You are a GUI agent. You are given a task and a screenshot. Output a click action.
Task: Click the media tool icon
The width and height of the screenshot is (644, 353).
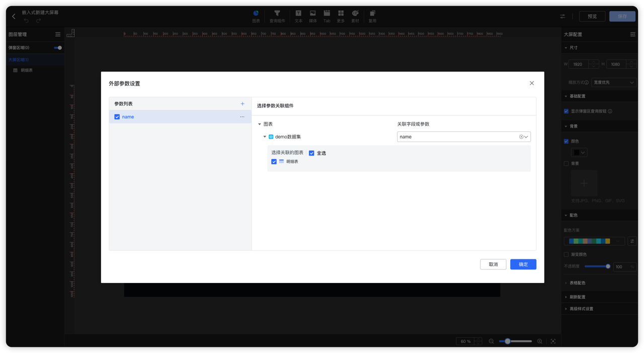312,14
